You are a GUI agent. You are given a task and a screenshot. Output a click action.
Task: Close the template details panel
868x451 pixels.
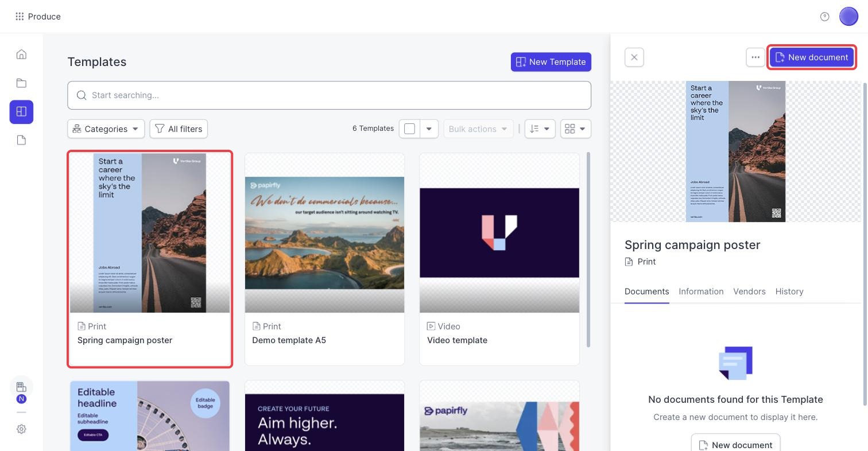tap(634, 57)
